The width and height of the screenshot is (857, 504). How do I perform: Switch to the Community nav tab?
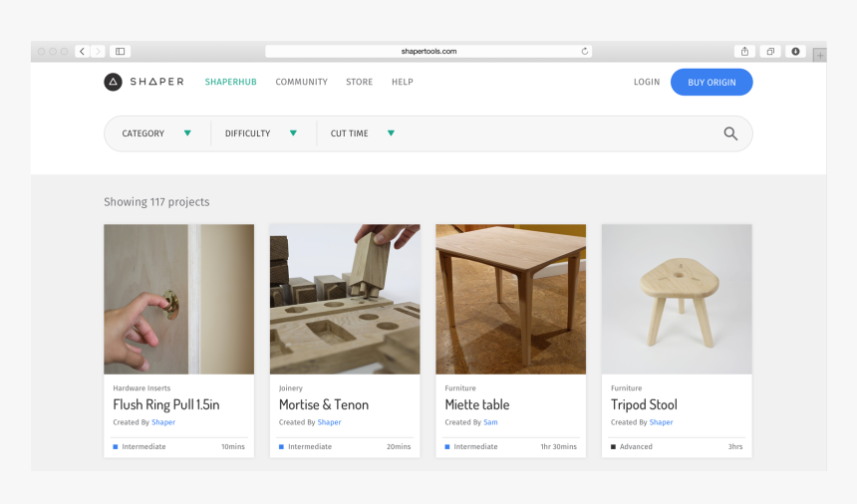[x=301, y=82]
